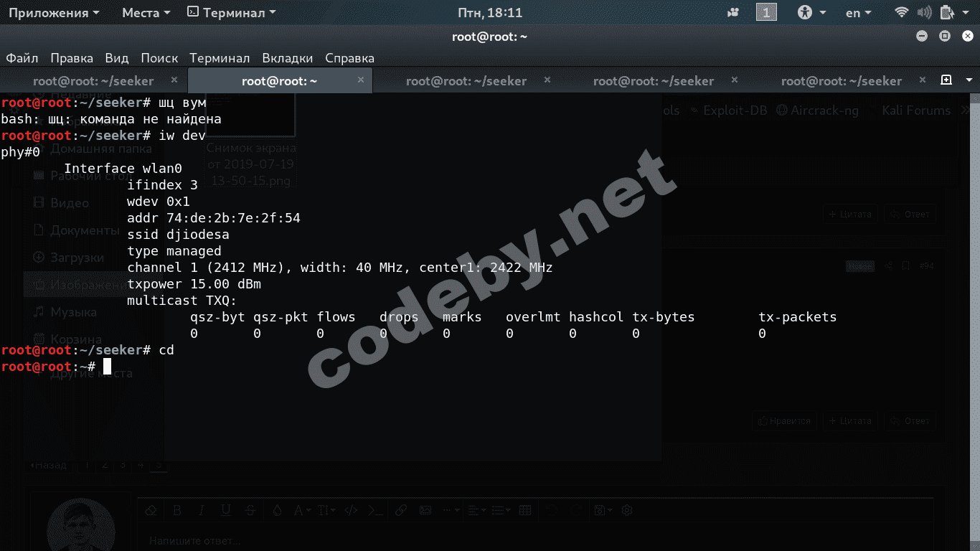Open Корзина in the background file manager sidebar

(67, 339)
